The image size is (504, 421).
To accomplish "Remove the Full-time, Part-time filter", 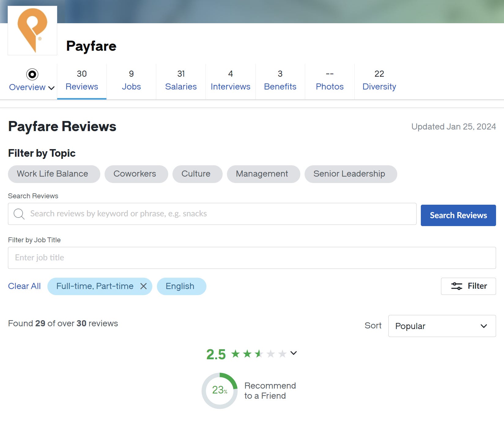I will coord(143,286).
